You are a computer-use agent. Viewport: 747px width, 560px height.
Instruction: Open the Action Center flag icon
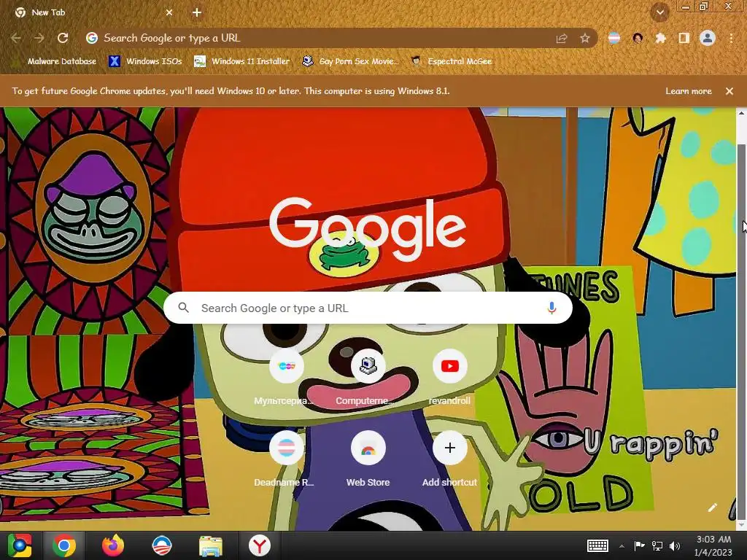coord(639,545)
